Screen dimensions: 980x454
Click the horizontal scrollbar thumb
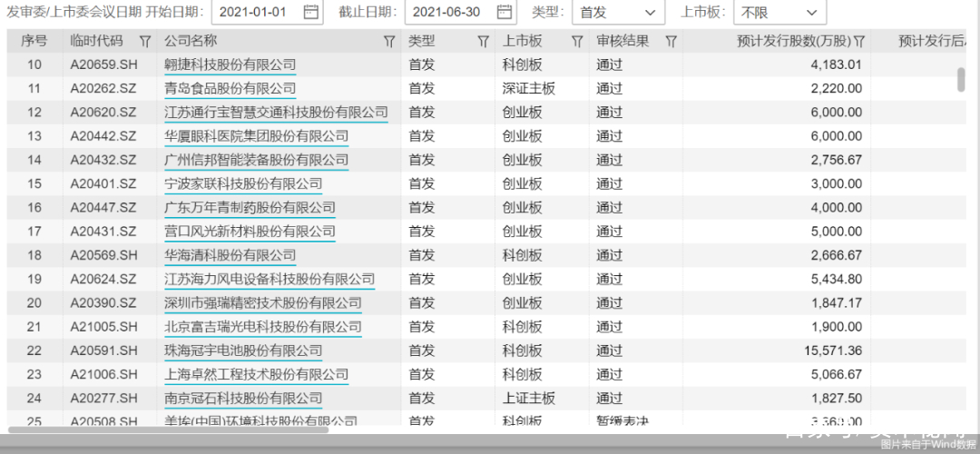(168, 429)
